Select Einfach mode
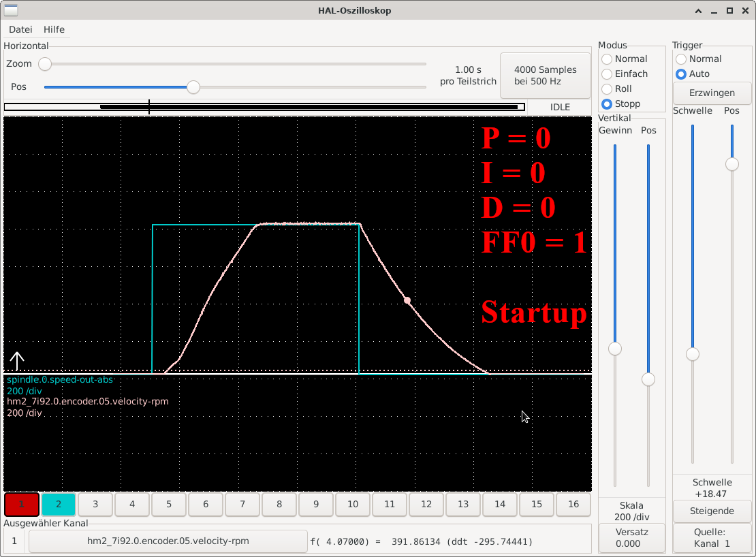The height and width of the screenshot is (557, 756). [625, 74]
